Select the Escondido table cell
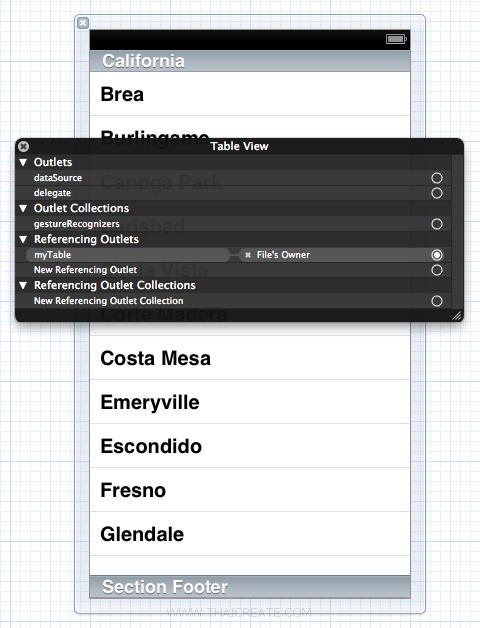This screenshot has width=480, height=628. (250, 446)
